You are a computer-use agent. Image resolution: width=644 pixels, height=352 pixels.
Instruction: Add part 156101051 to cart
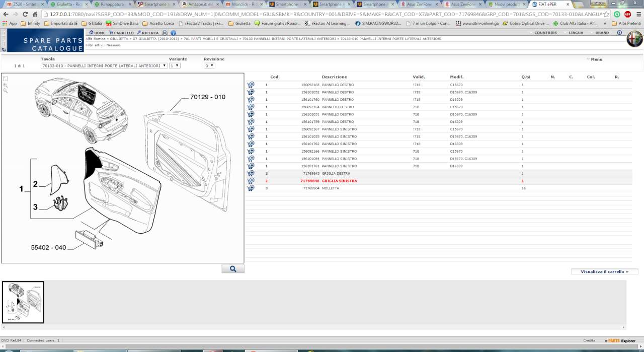[251, 114]
